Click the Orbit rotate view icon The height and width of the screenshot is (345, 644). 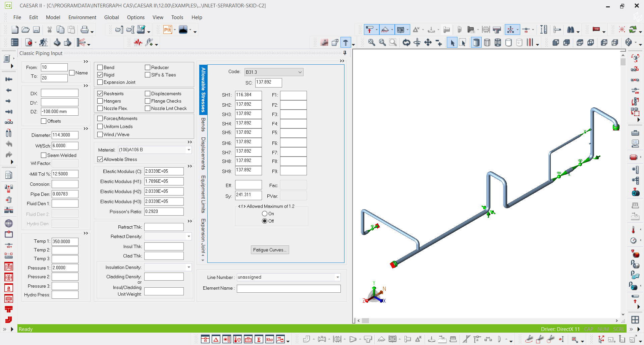[407, 42]
